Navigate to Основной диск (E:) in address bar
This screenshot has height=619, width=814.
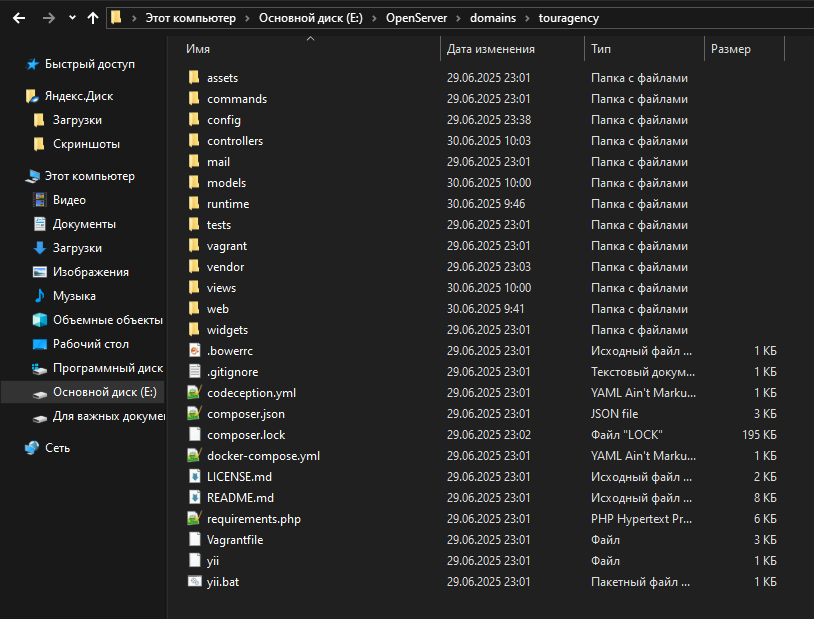pyautogui.click(x=311, y=18)
